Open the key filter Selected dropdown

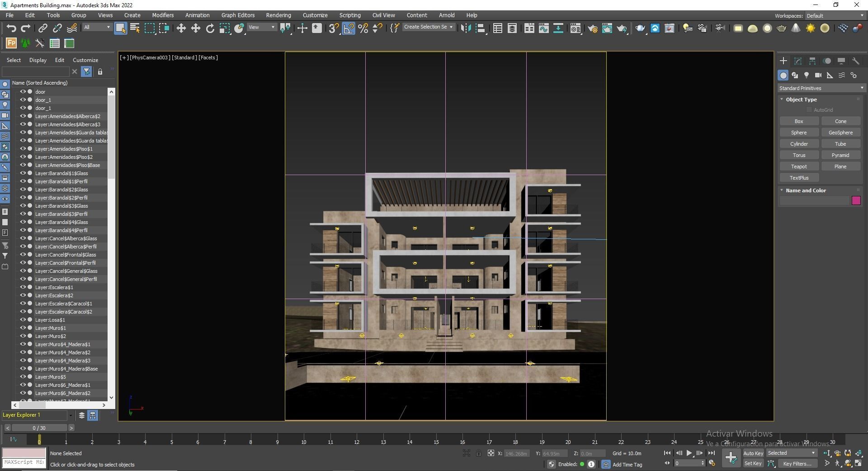(791, 453)
